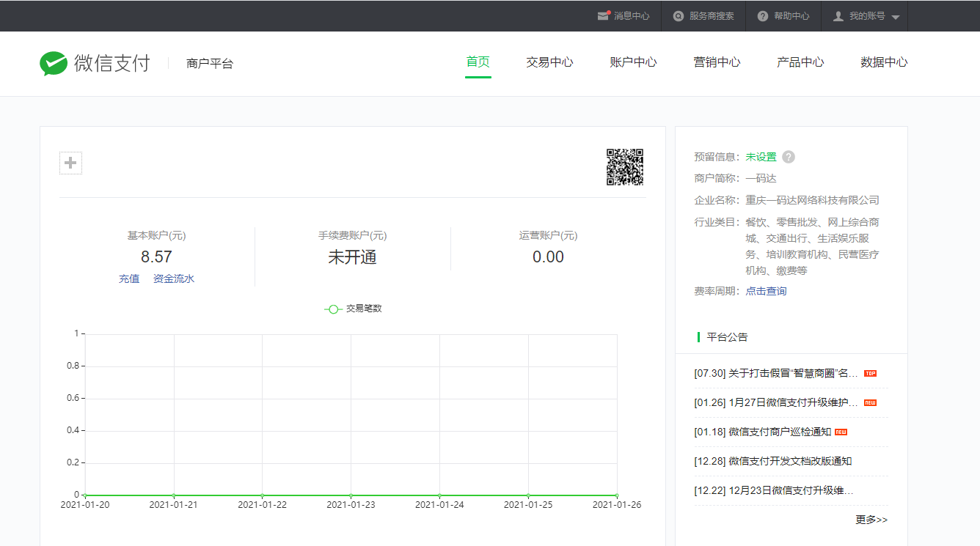Open the 资金流水 link
This screenshot has height=546, width=980.
174,278
